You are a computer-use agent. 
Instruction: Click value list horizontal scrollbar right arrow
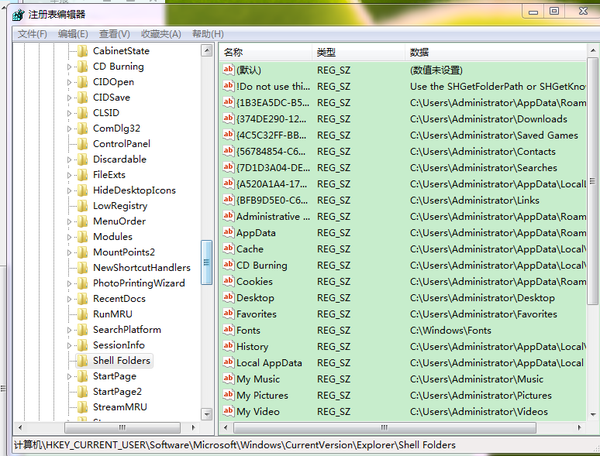point(579,427)
